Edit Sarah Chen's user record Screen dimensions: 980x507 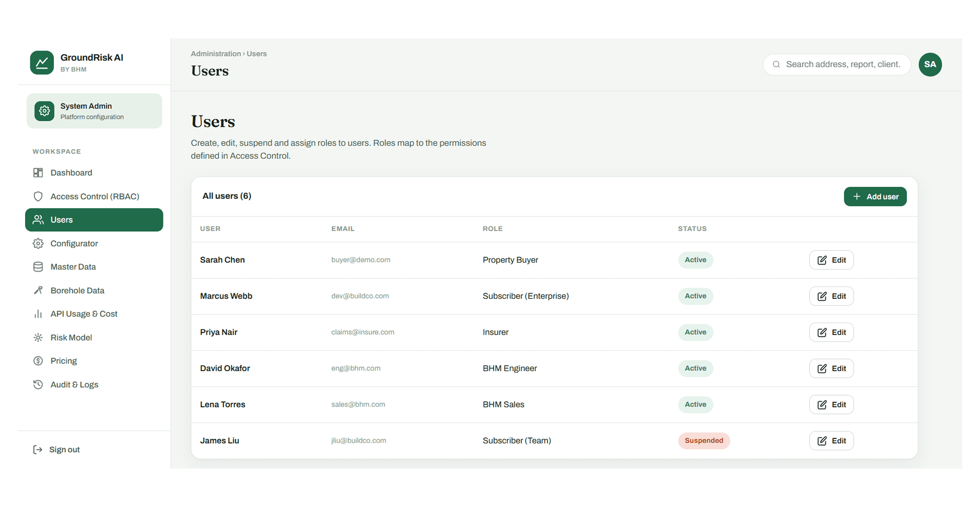click(x=831, y=260)
